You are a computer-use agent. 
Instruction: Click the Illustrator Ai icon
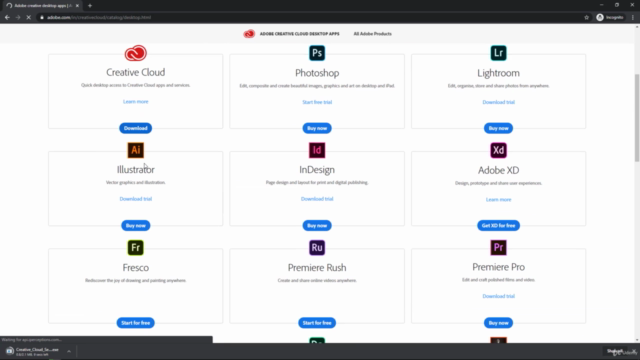136,150
